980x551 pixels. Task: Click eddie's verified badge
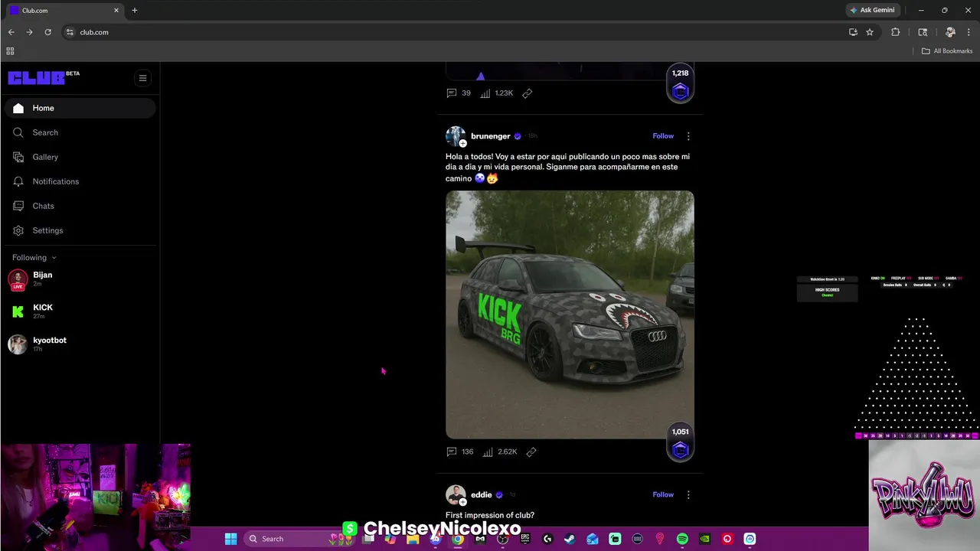499,494
